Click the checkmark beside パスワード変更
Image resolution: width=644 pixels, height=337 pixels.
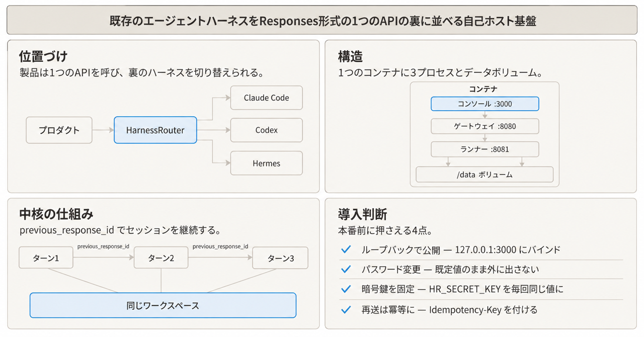point(346,270)
